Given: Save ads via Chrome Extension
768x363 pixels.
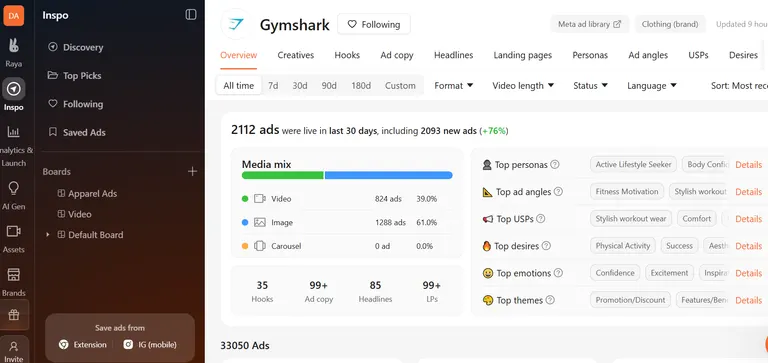Looking at the screenshot, I should 83,344.
